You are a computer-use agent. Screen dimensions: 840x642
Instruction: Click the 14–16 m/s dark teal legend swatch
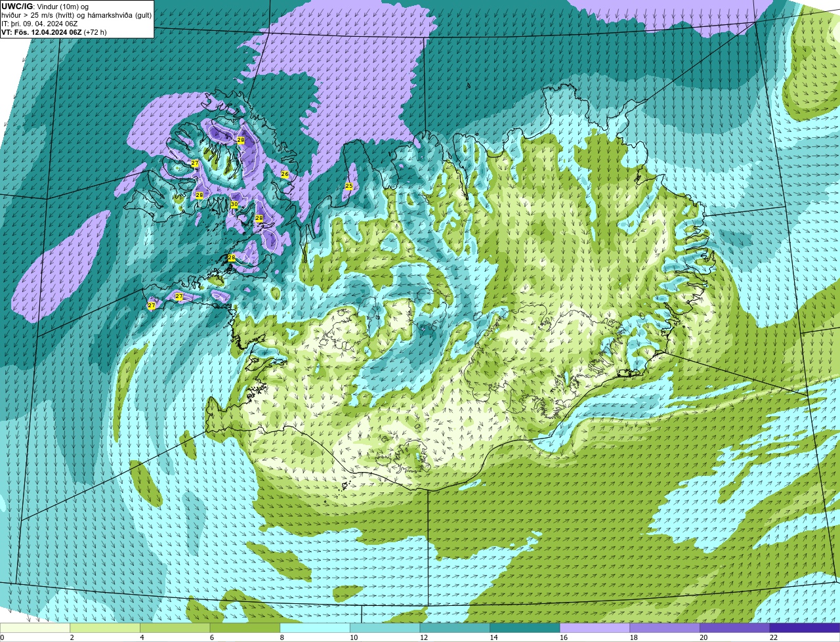click(x=525, y=628)
